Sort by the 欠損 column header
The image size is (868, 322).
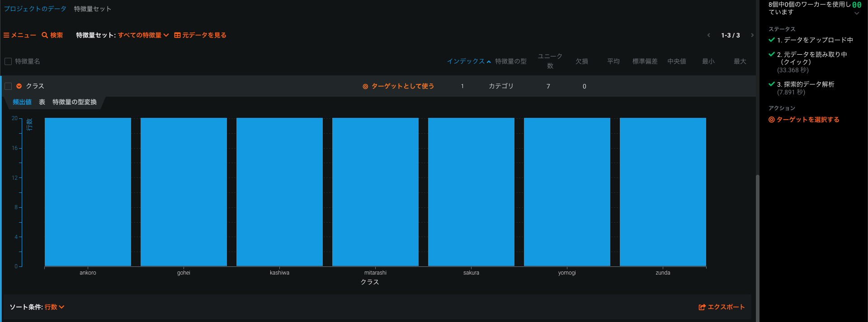point(582,61)
